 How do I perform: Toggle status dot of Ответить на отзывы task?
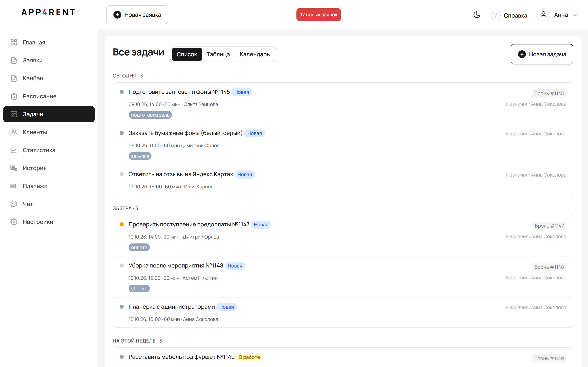pos(122,174)
